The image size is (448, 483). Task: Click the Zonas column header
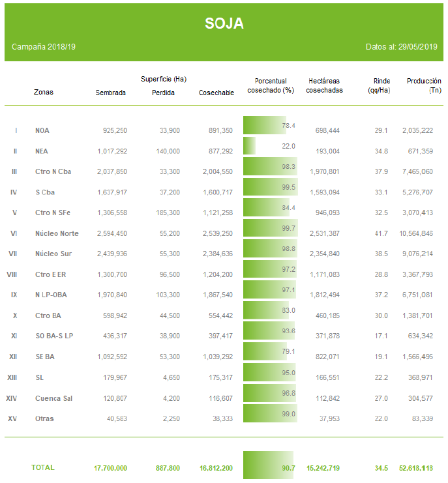click(44, 92)
